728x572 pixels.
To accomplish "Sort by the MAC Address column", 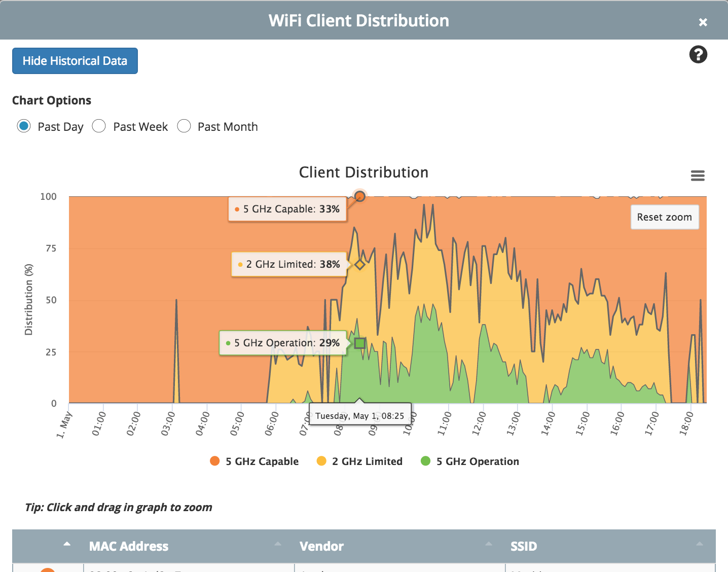I will click(129, 546).
